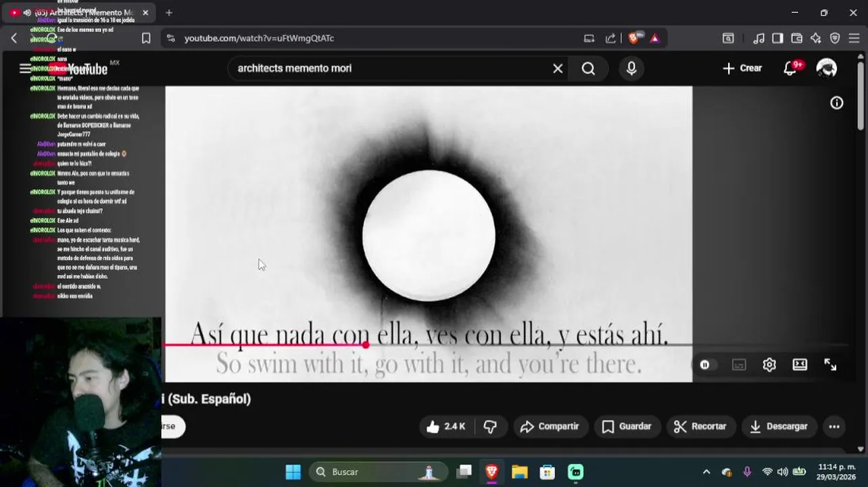
Task: Click the taskbar Buscar search box
Action: (379, 471)
